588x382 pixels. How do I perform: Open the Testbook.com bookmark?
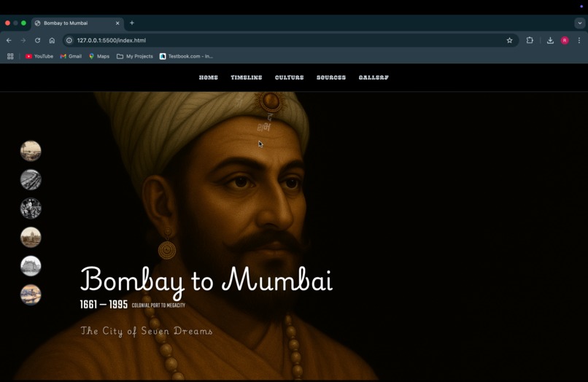coord(186,56)
